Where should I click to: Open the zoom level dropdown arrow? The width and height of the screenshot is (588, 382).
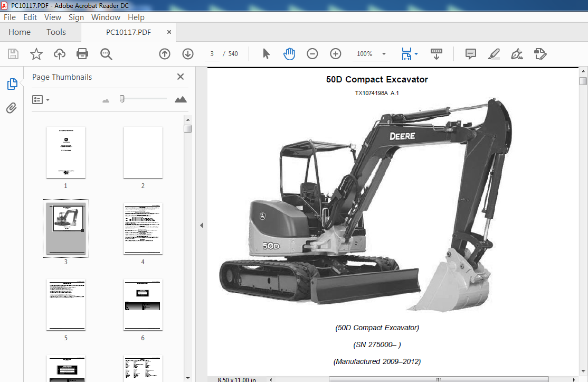coord(384,54)
